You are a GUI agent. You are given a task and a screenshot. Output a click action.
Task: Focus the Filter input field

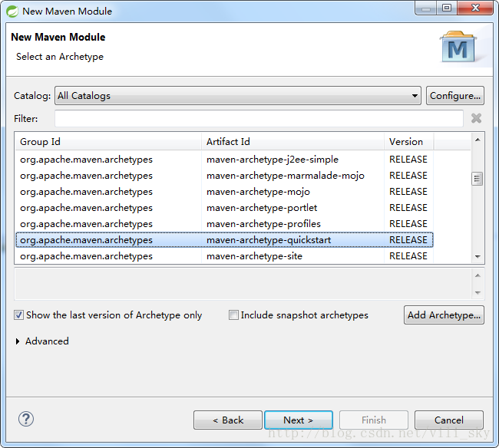coord(259,118)
